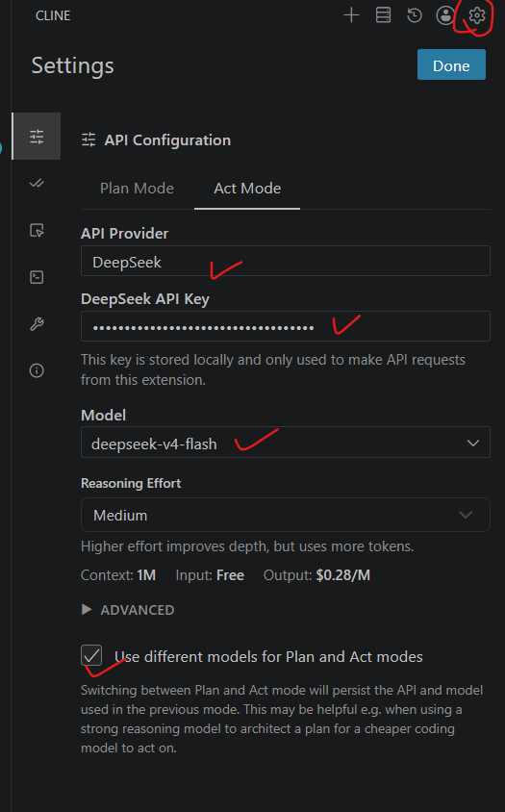Open the About info sidebar icon
The height and width of the screenshot is (812, 505).
(37, 370)
